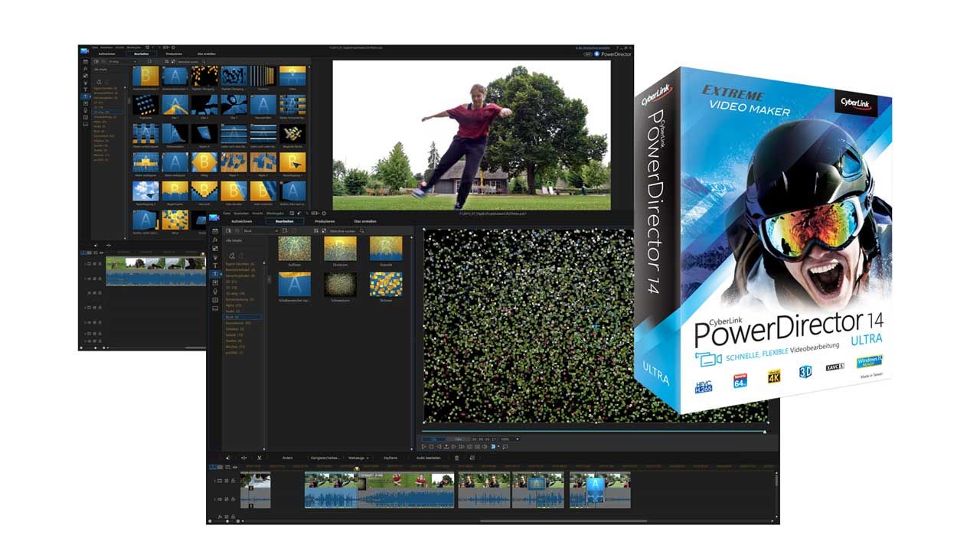This screenshot has height=551, width=980.
Task: Click the trash delete icon above timeline
Action: (457, 458)
